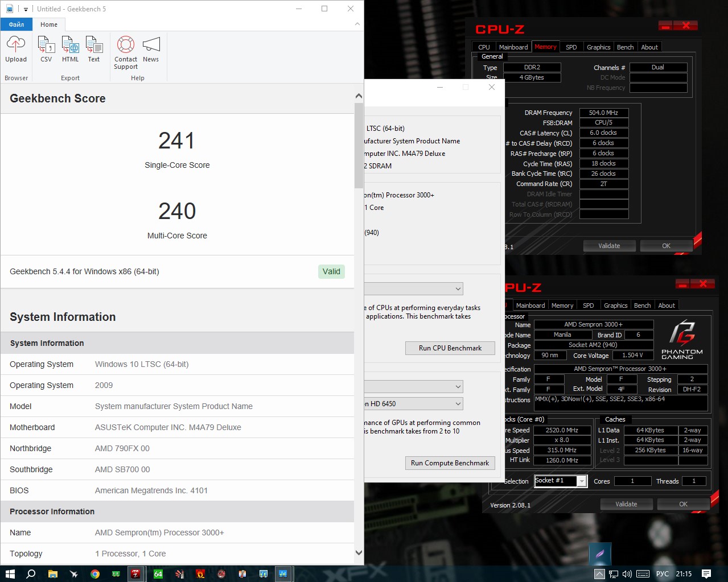Export results as Text

tap(94, 49)
